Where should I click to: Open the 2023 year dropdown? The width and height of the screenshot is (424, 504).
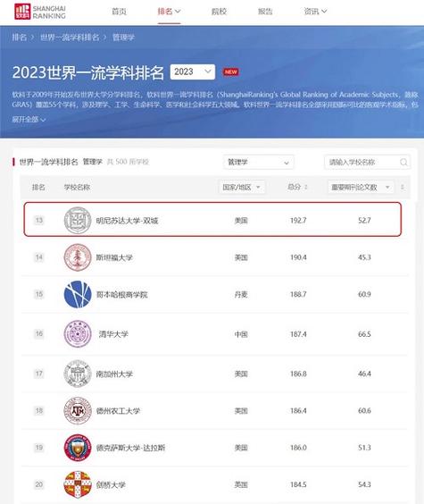point(193,71)
